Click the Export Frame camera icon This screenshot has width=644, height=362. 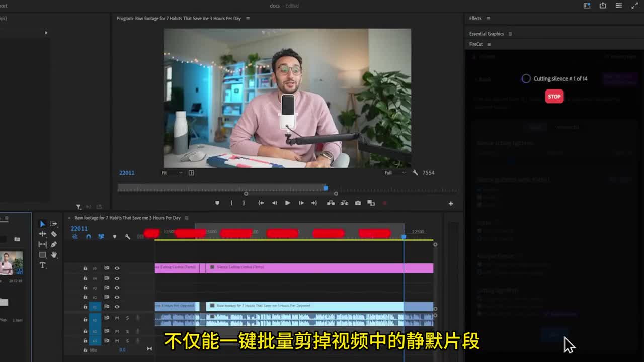click(x=358, y=203)
